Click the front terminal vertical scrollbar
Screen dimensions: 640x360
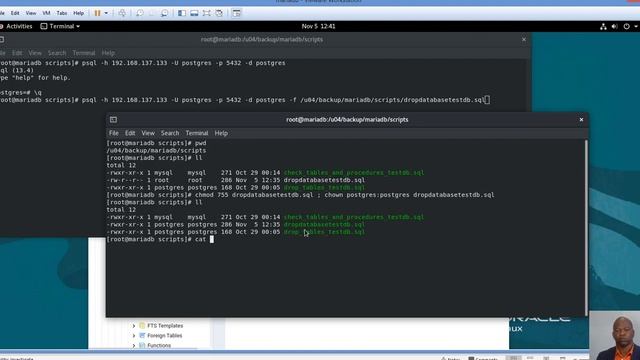[587, 228]
